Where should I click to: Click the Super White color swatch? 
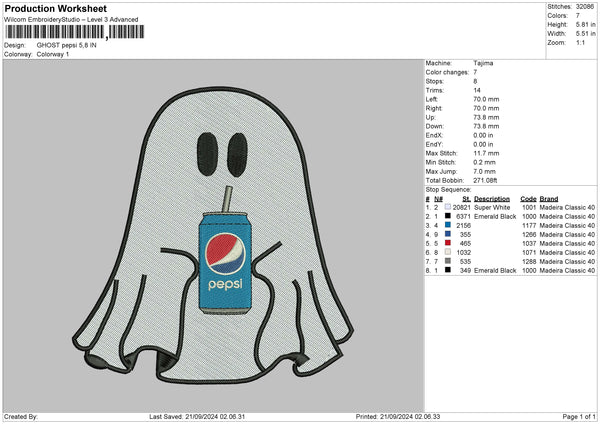point(448,206)
